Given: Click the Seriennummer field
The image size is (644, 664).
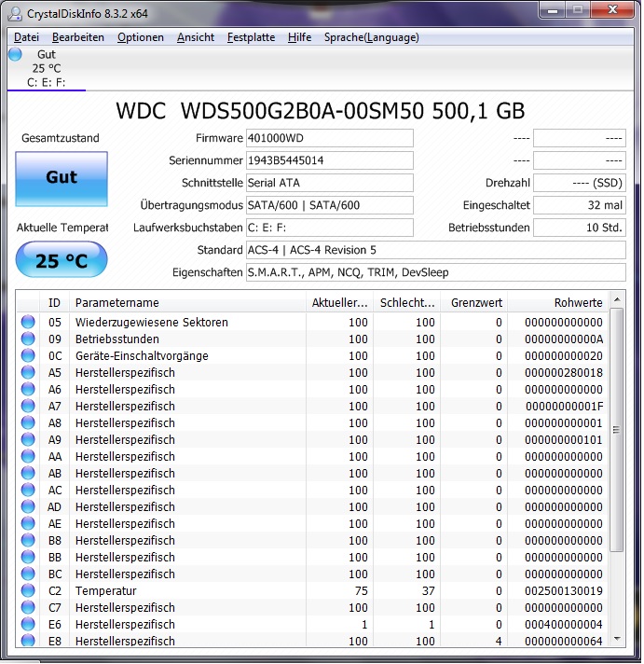Looking at the screenshot, I should point(330,160).
